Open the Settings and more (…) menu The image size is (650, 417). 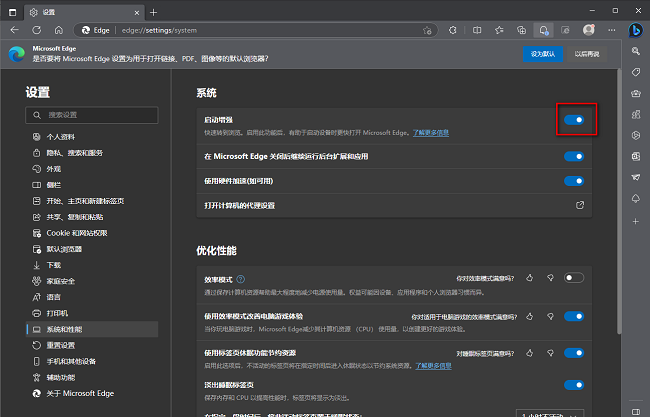point(612,30)
